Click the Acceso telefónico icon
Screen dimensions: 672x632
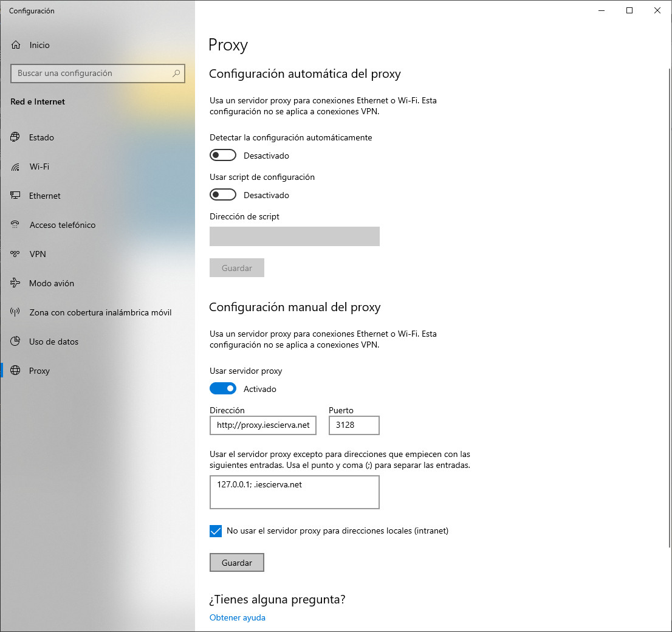[16, 225]
